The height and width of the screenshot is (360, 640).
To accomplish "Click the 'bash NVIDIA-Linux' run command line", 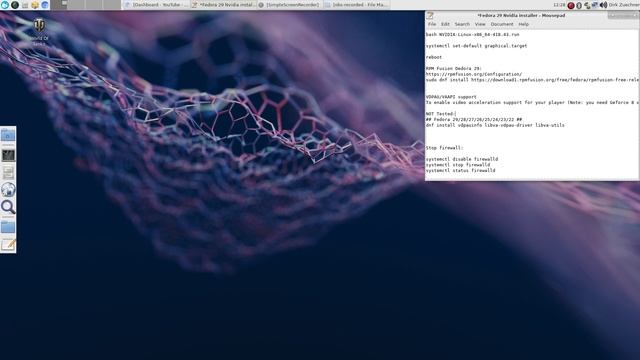I will point(473,35).
